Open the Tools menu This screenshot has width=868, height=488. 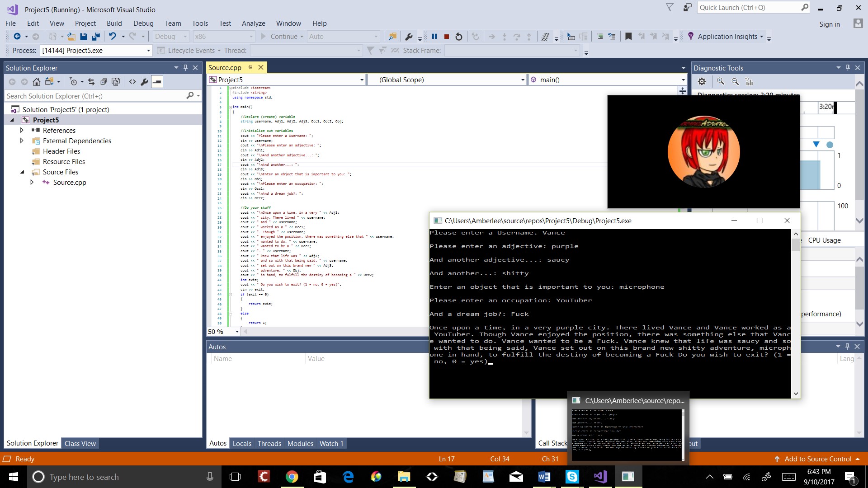pos(200,23)
